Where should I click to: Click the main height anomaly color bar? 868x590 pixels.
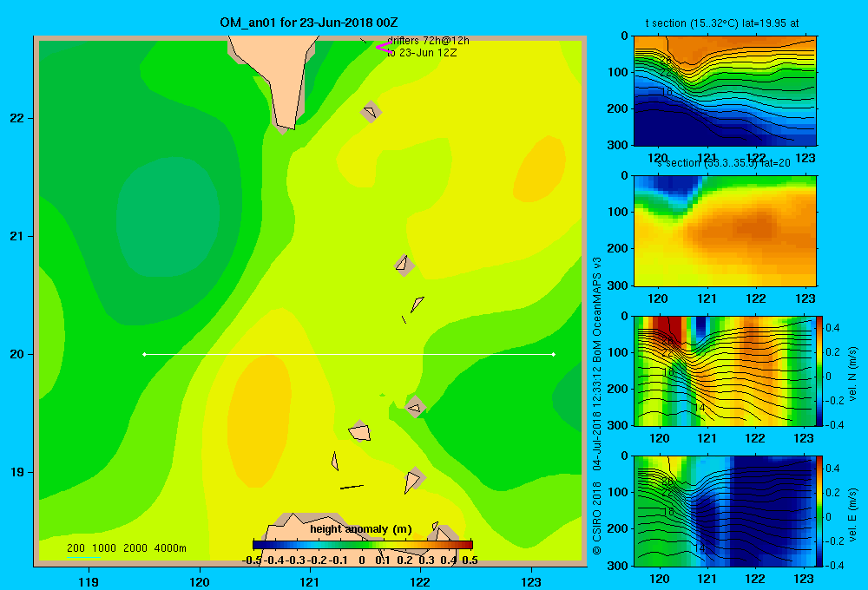coord(363,545)
